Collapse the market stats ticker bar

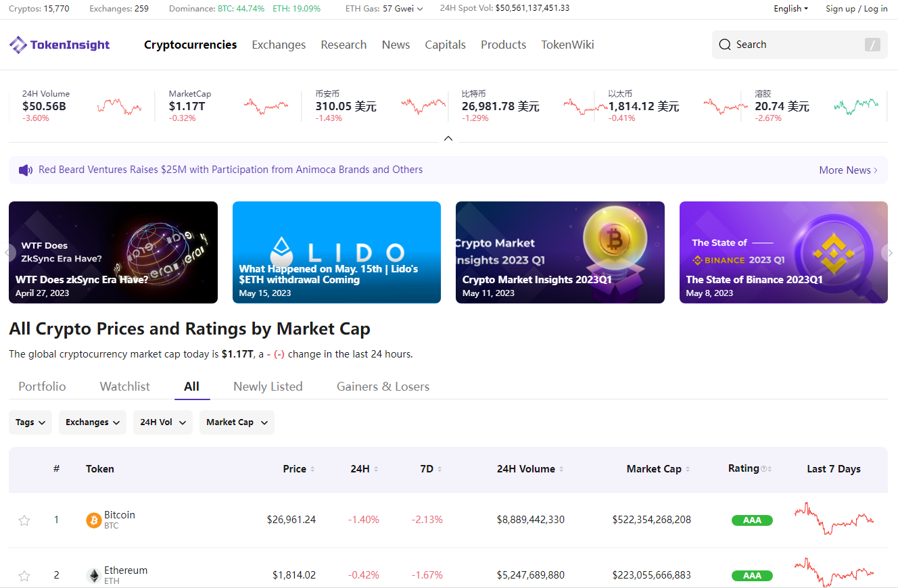click(448, 139)
